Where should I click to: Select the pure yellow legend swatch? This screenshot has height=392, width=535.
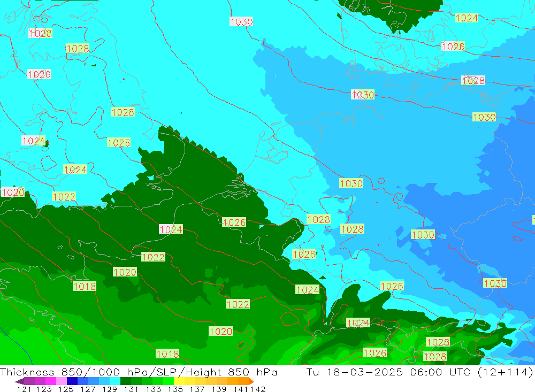coord(179,381)
